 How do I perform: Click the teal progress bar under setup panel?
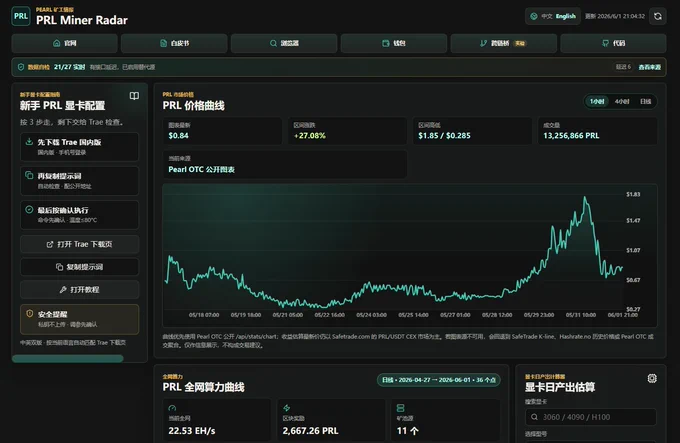tap(68, 358)
